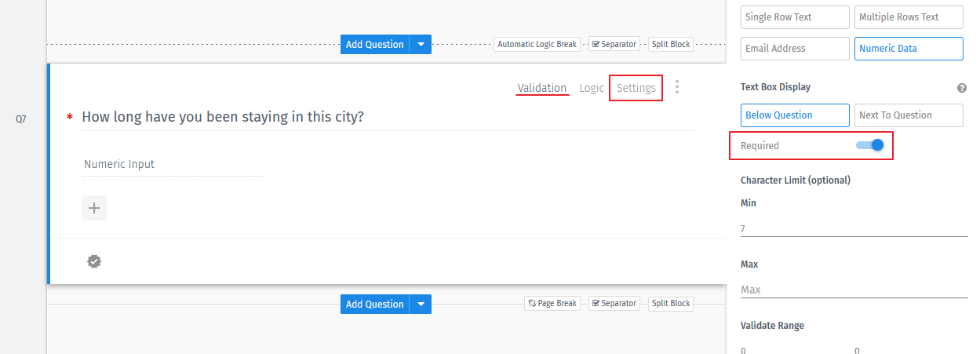This screenshot has height=354, width=980.
Task: Choose Below Question display option
Action: 795,115
